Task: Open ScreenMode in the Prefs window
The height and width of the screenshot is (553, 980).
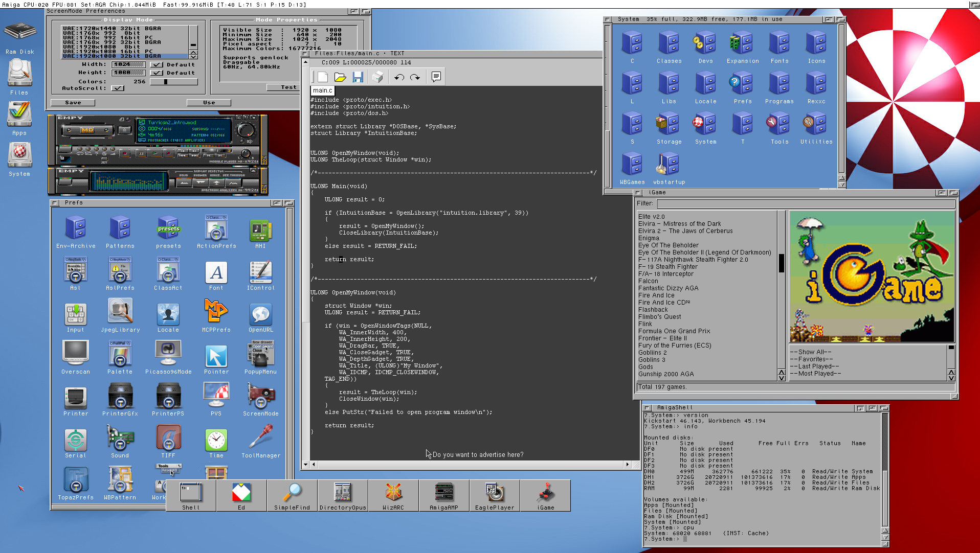Action: [261, 399]
